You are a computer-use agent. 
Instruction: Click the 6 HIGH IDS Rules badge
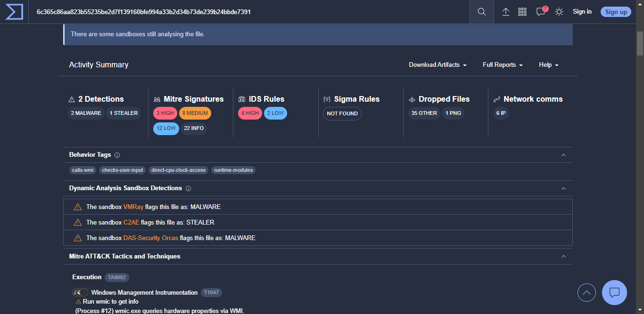tap(250, 113)
